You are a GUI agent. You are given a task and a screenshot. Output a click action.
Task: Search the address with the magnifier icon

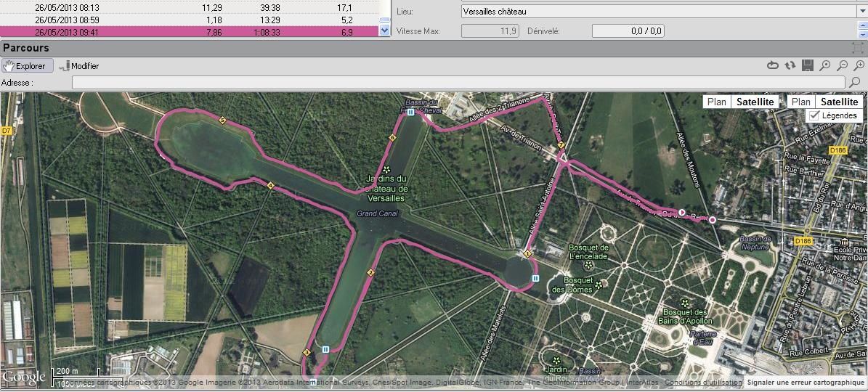point(855,83)
